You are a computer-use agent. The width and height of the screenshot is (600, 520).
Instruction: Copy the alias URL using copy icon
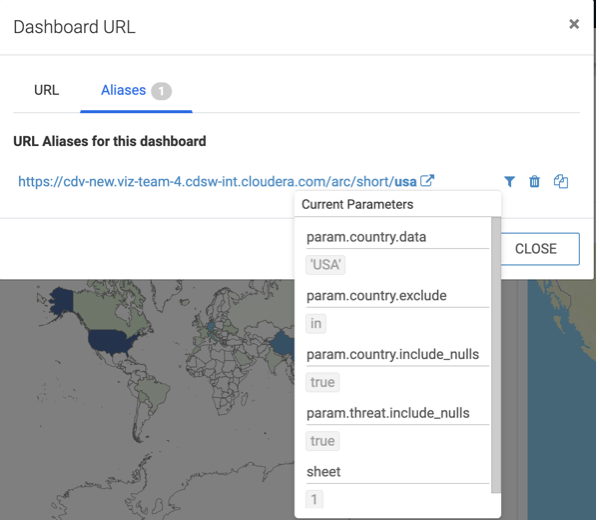(561, 181)
